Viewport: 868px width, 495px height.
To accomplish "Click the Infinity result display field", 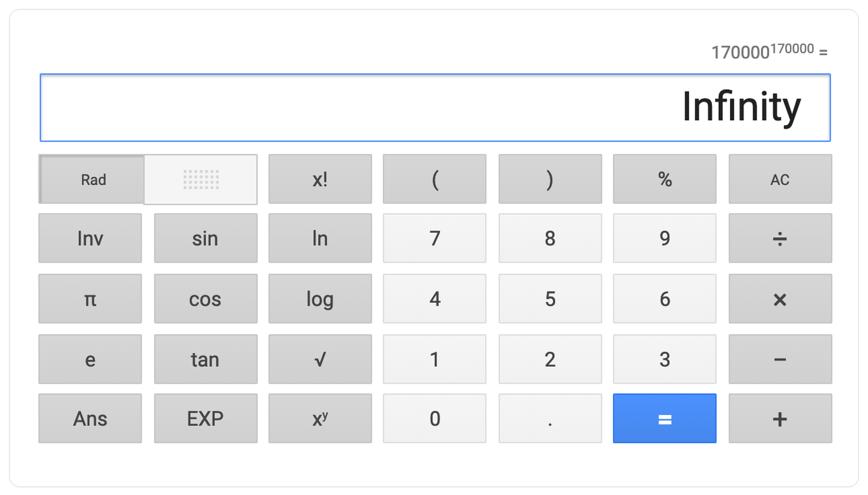I will 435,108.
